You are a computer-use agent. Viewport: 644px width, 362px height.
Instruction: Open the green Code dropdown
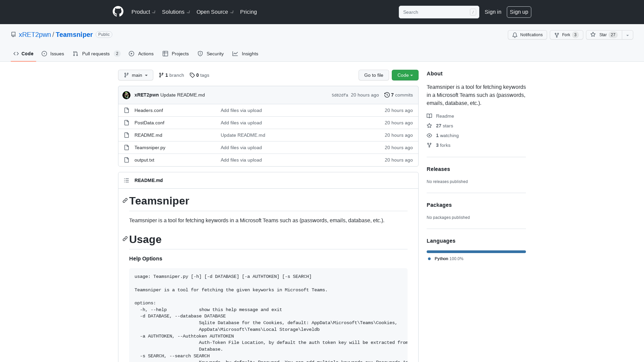coord(405,75)
